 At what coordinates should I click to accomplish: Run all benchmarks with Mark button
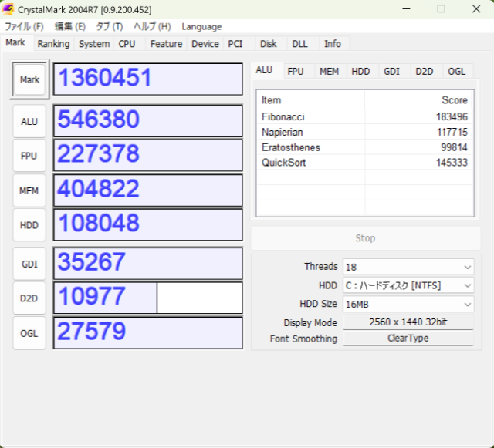click(x=30, y=80)
